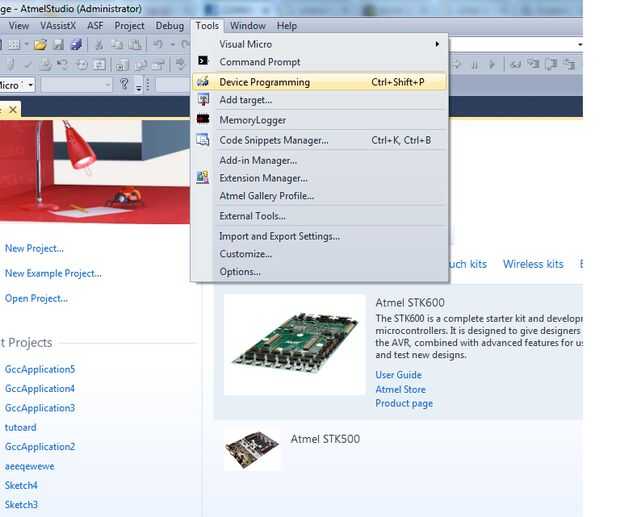Open the toolbar options overflow arrow

pyautogui.click(x=138, y=85)
